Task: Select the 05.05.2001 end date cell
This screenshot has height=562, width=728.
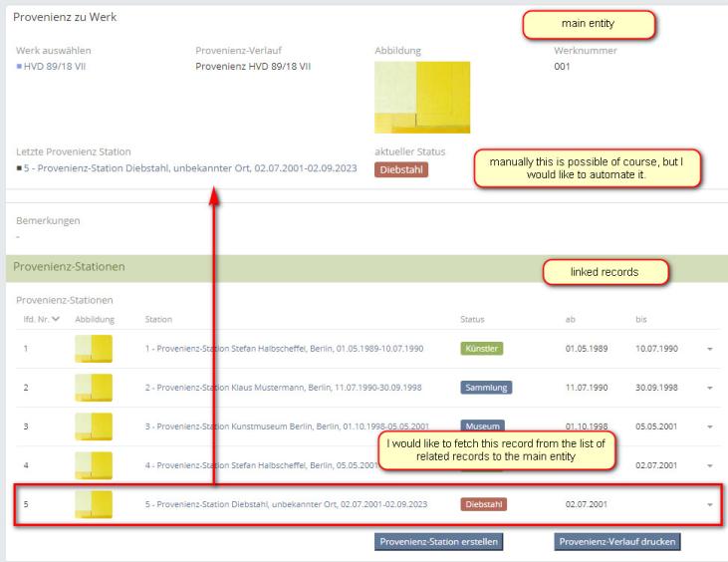Action: click(x=656, y=426)
